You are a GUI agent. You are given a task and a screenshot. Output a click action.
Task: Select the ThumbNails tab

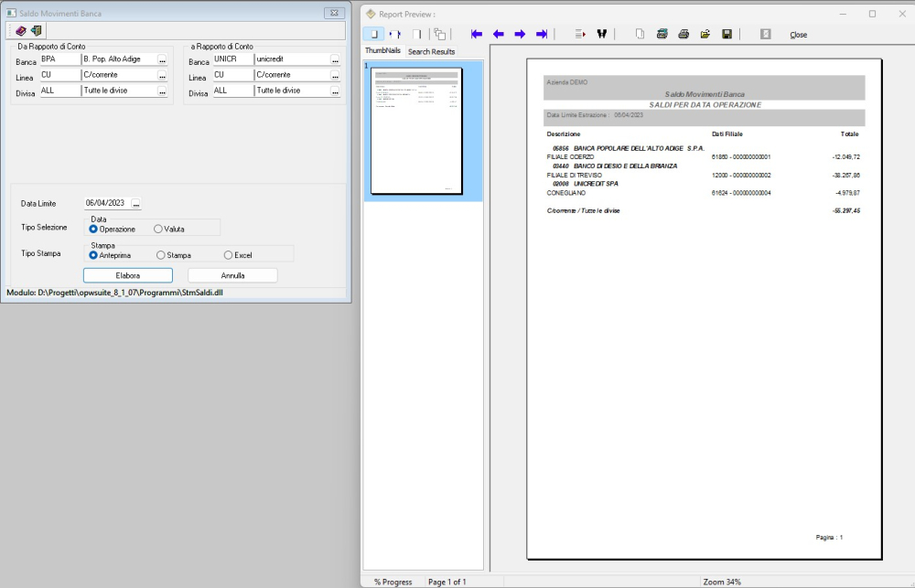pos(382,50)
